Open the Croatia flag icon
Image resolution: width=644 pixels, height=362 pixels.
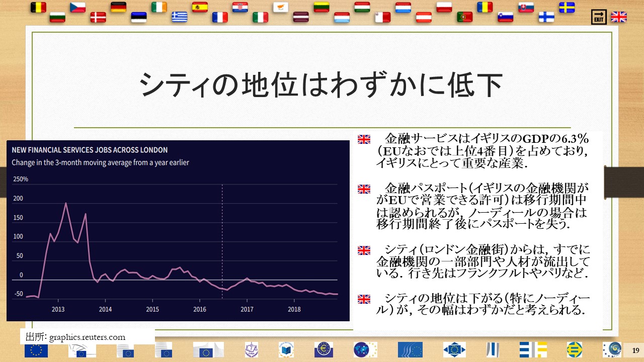click(x=240, y=7)
